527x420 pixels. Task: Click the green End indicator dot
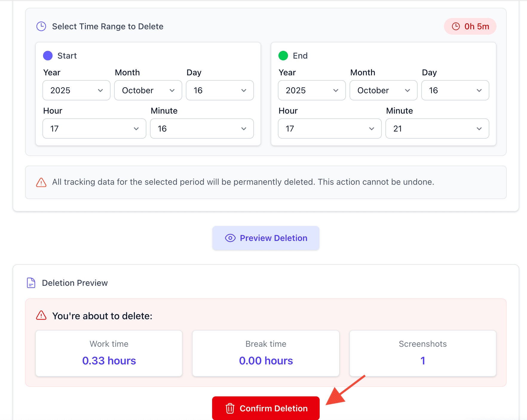(283, 55)
